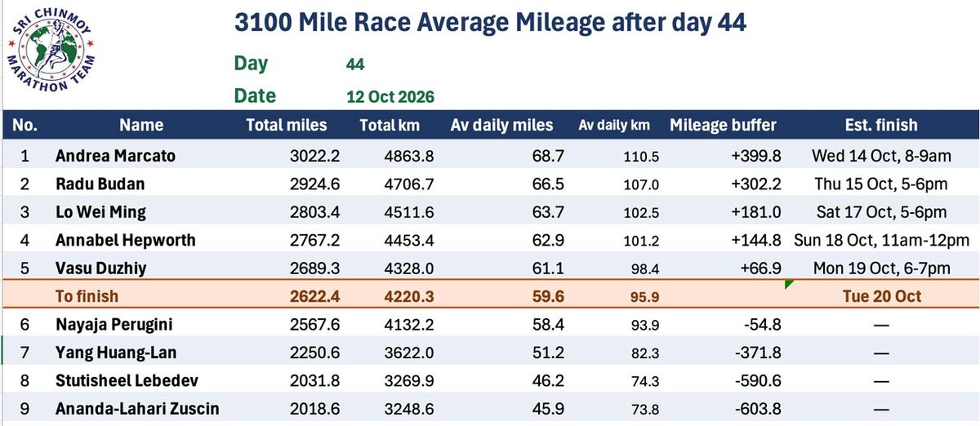Viewport: 980px width, 426px height.
Task: Select the To finish row label
Action: point(88,296)
